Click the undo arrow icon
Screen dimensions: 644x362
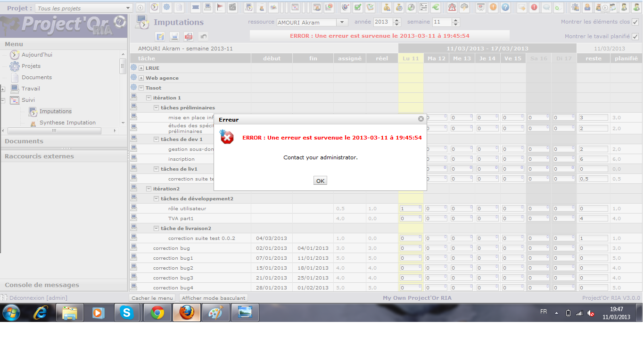pyautogui.click(x=203, y=37)
